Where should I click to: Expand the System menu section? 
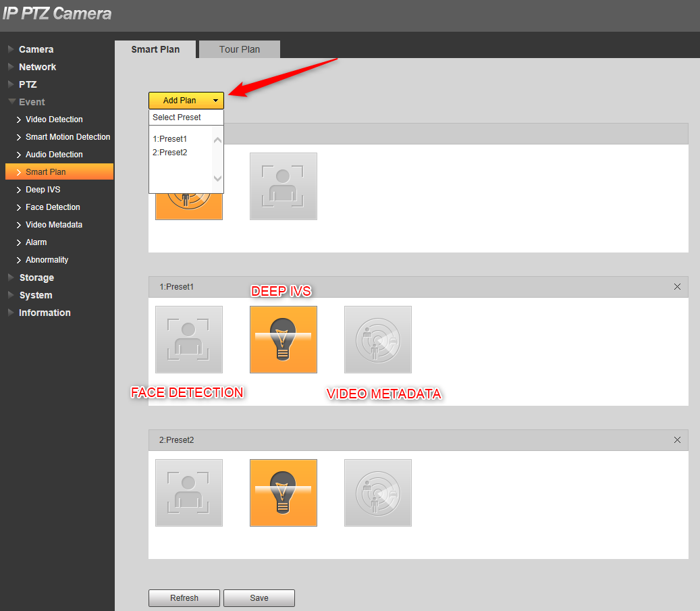coord(35,295)
